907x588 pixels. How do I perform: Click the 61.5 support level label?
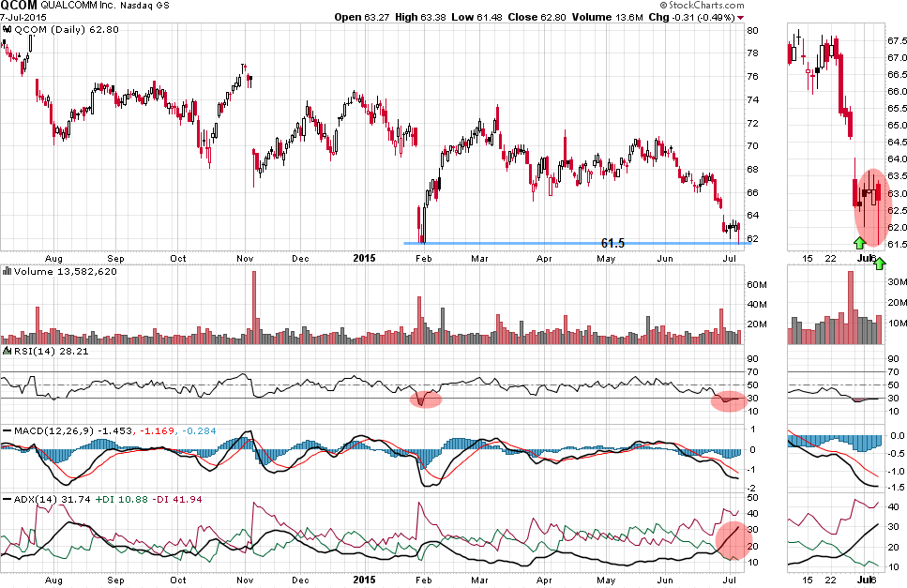coord(612,244)
